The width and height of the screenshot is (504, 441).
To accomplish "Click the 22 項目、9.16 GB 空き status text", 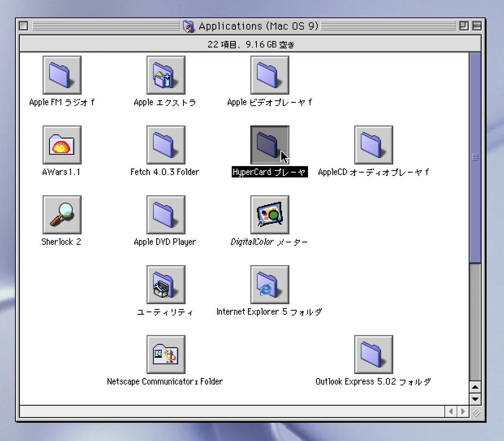I will [x=251, y=44].
